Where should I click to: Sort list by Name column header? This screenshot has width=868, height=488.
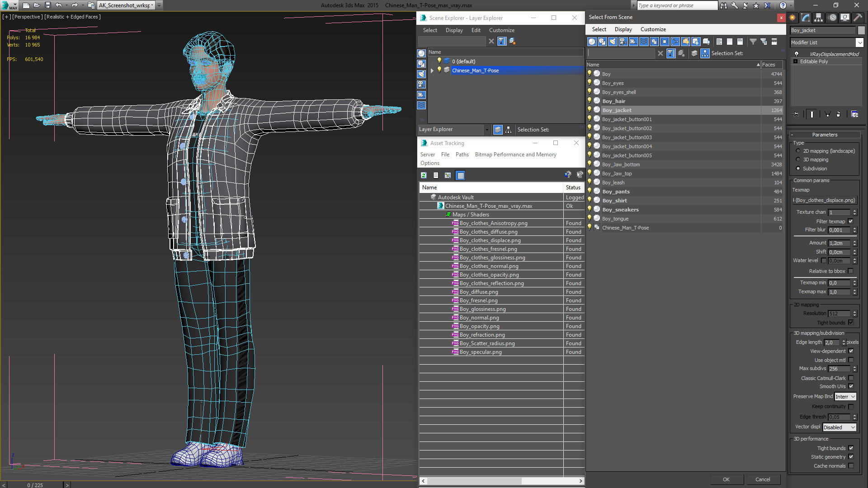click(673, 65)
